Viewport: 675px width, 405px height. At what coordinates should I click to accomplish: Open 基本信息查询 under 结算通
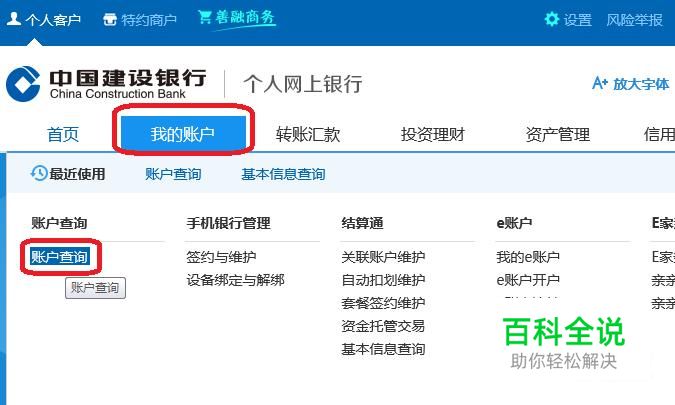(383, 349)
